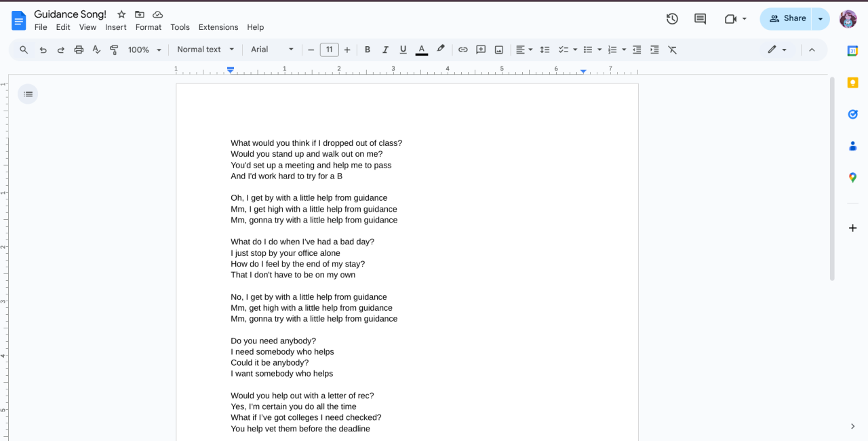868x441 pixels.
Task: Open the Tools menu
Action: coord(180,27)
